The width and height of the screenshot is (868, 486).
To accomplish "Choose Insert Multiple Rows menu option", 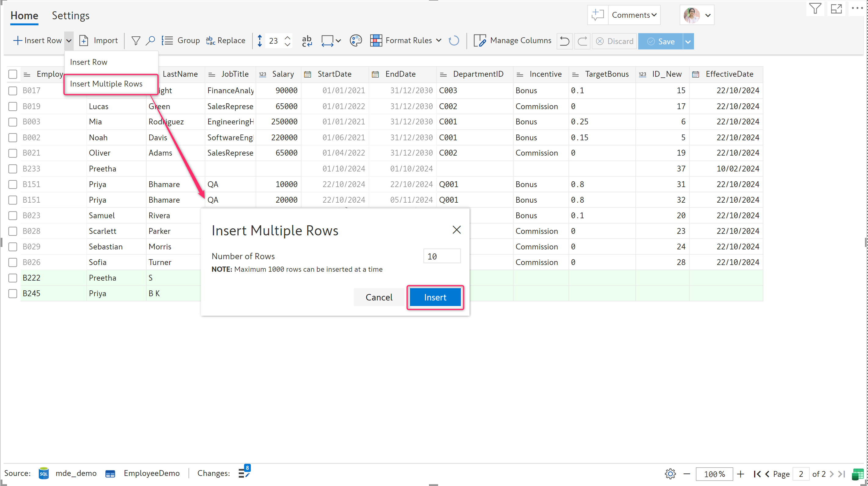I will point(106,84).
